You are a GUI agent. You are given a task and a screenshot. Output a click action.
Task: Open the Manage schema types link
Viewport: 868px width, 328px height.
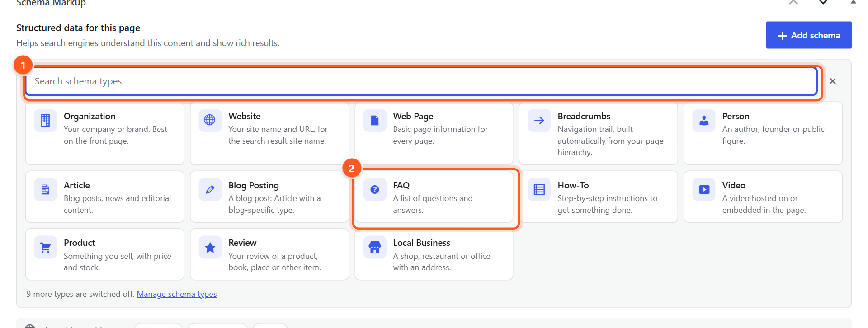click(177, 294)
